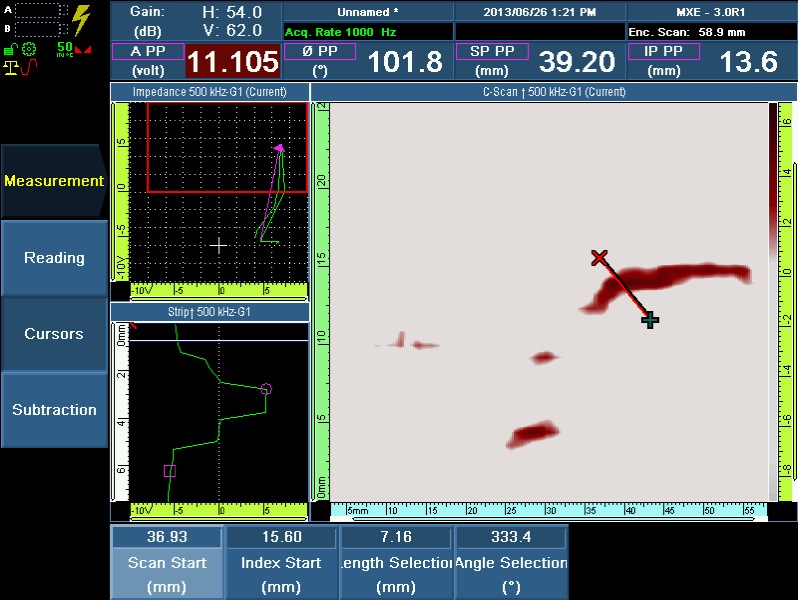Click the green padlock icon

point(9,48)
